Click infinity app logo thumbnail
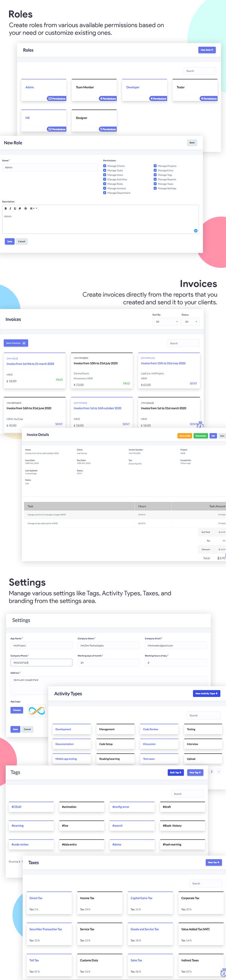Image resolution: width=226 pixels, height=980 pixels. [x=37, y=711]
